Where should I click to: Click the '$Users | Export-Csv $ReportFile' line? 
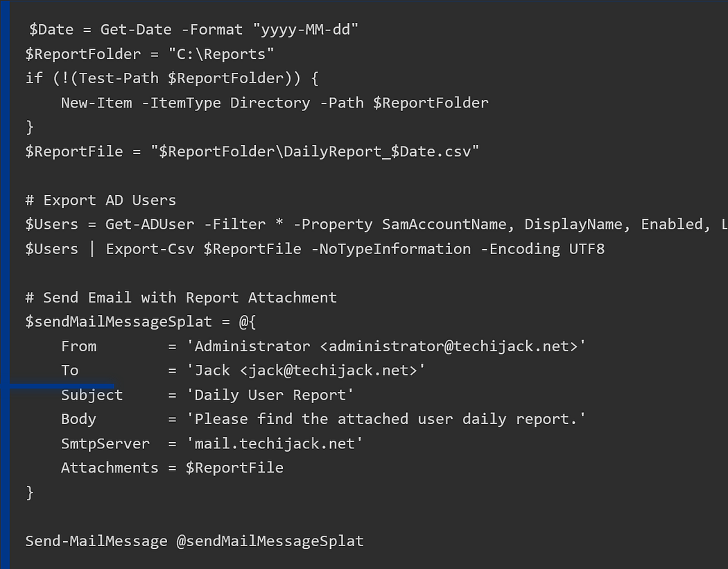click(x=315, y=249)
